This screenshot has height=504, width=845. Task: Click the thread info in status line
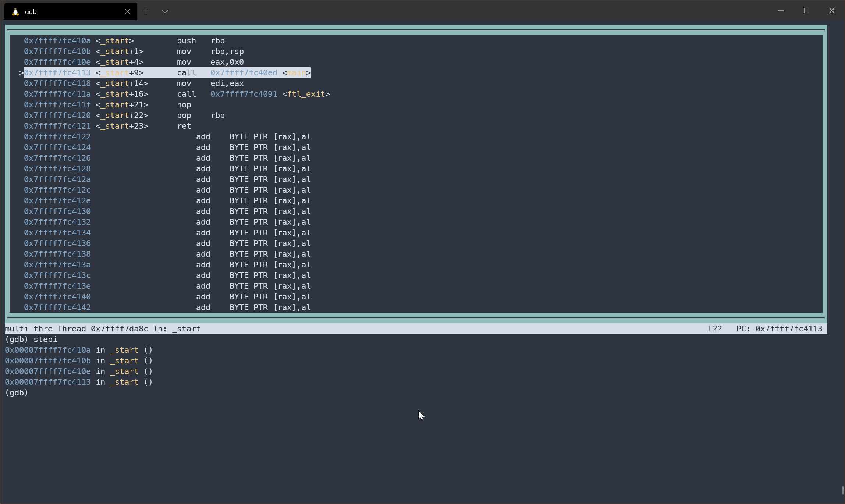click(x=102, y=329)
